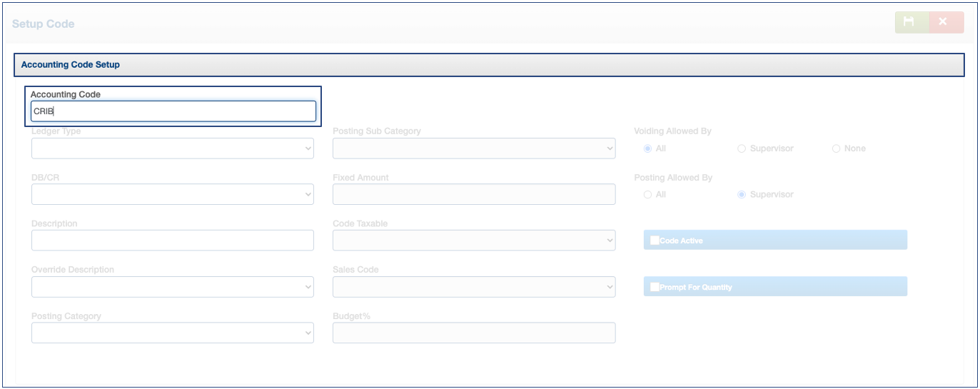
Task: Click into the Budget% field
Action: tap(473, 333)
